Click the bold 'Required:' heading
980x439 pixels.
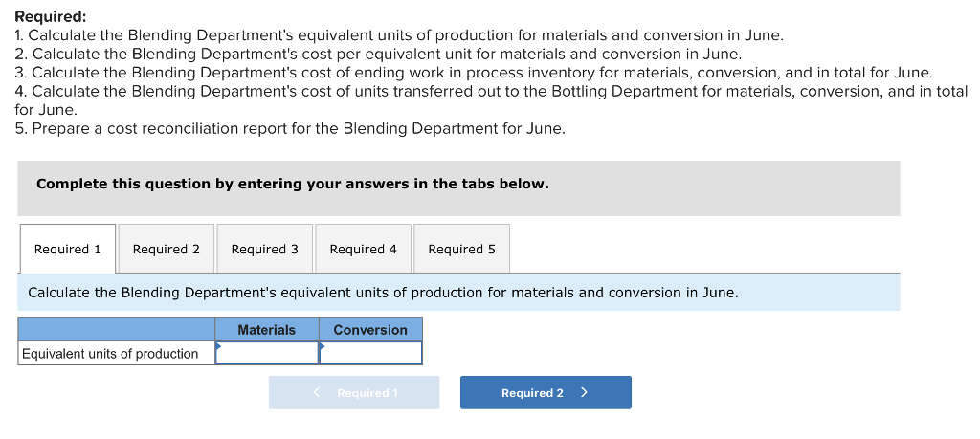point(50,16)
